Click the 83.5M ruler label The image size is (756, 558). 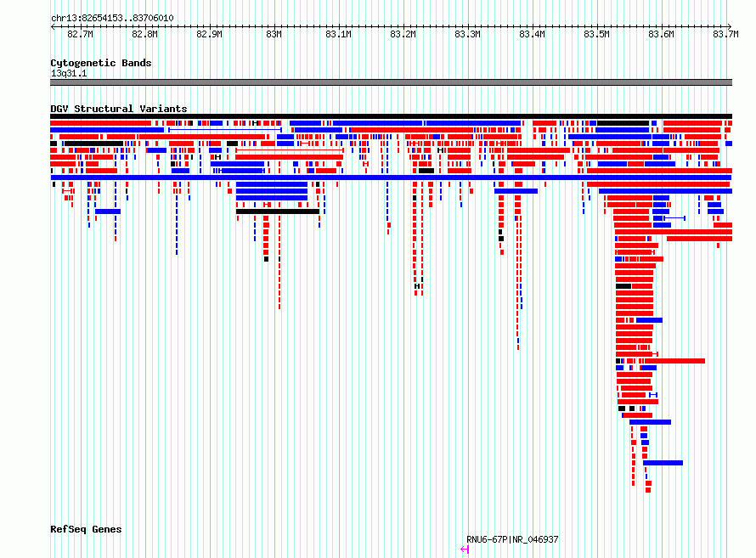click(x=597, y=34)
